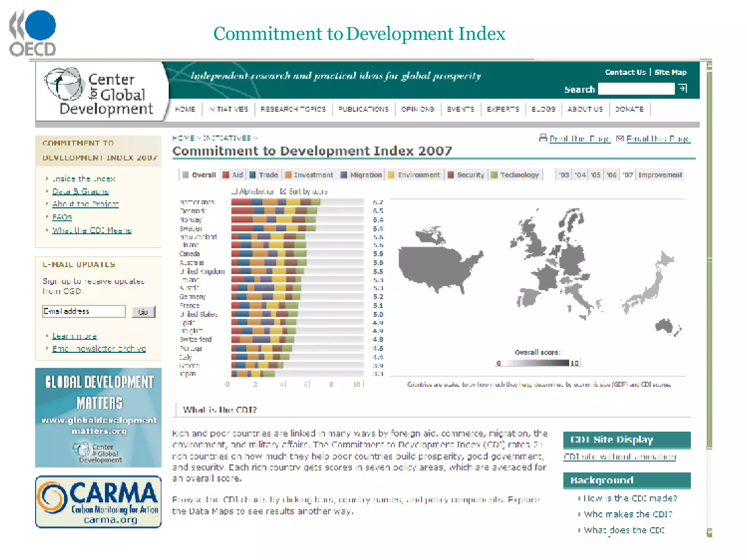Toggle the Sort by score checkbox
This screenshot has width=747, height=560.
click(283, 191)
